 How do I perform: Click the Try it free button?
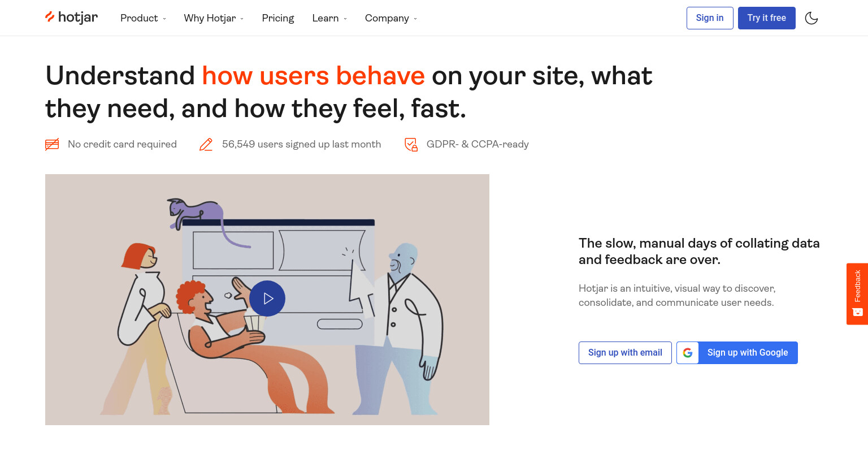(767, 18)
